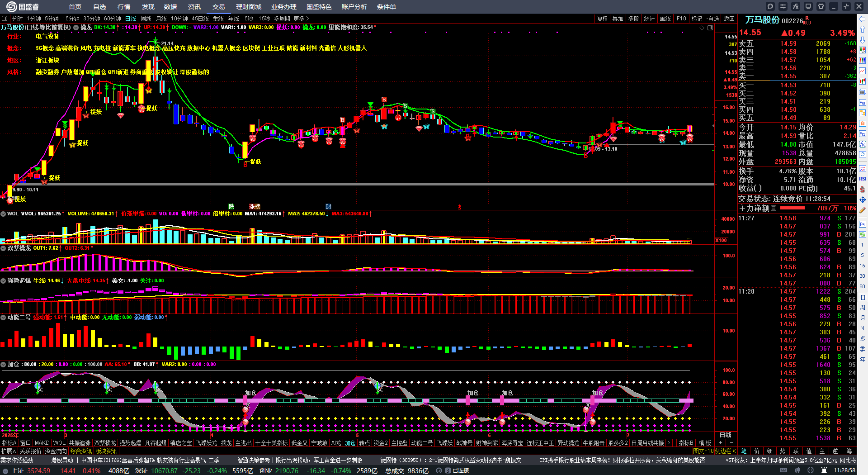Select the 月 period in right sidebar
This screenshot has width=868, height=475.
863,318
